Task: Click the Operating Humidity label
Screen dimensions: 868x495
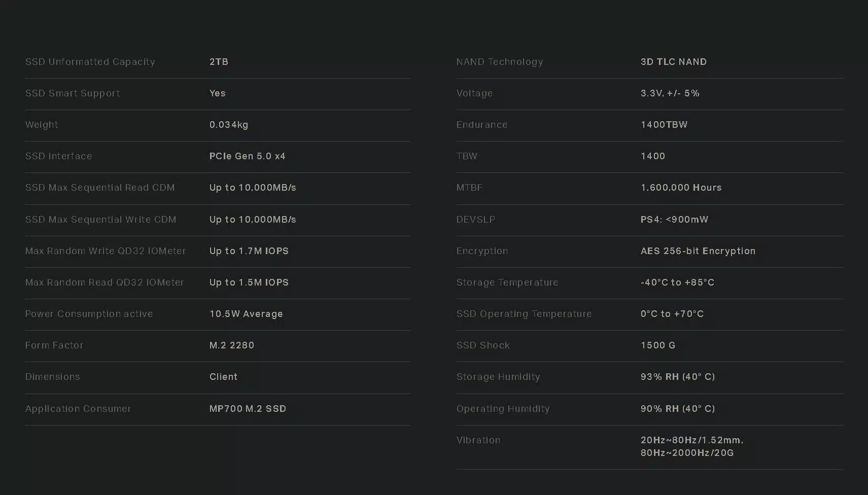Action: [x=503, y=409]
